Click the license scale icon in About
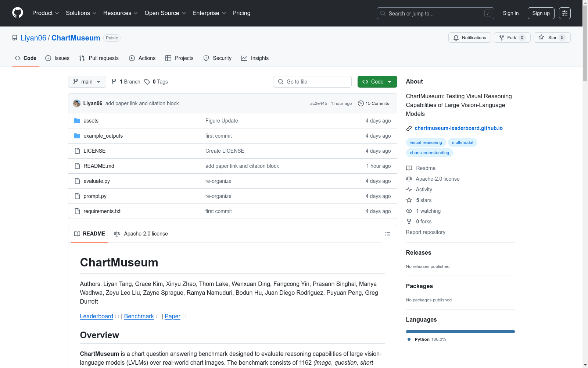The image size is (588, 368). [x=409, y=179]
